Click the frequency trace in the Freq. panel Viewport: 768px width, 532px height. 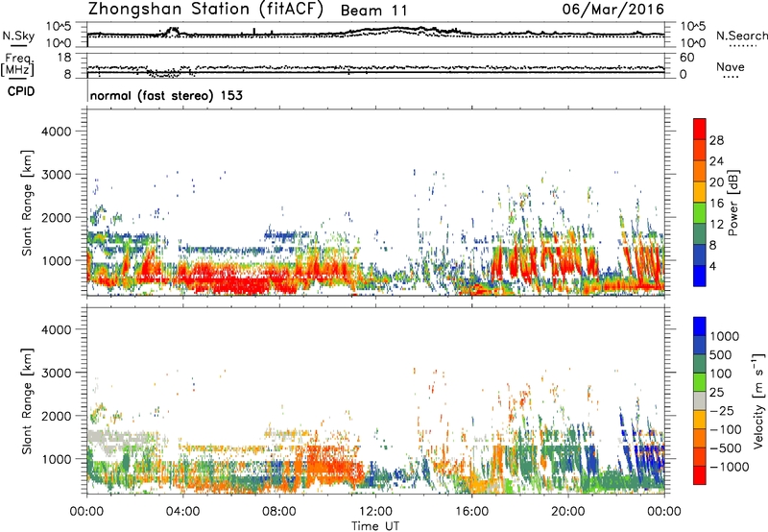375,72
